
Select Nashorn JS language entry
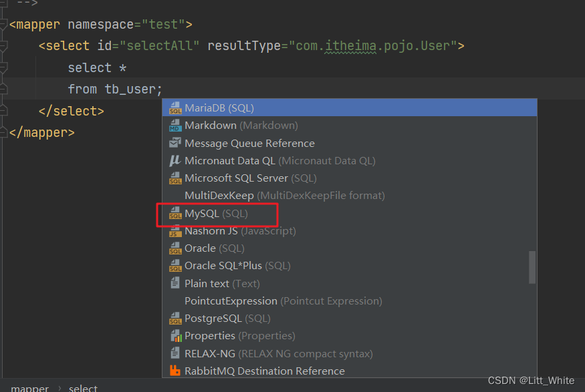(350, 231)
